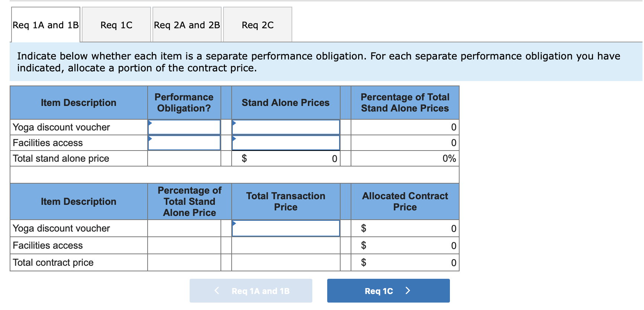The width and height of the screenshot is (644, 310).
Task: Select Yoga voucher Percentage of Total Stand Alone Prices cell
Action: 405,127
